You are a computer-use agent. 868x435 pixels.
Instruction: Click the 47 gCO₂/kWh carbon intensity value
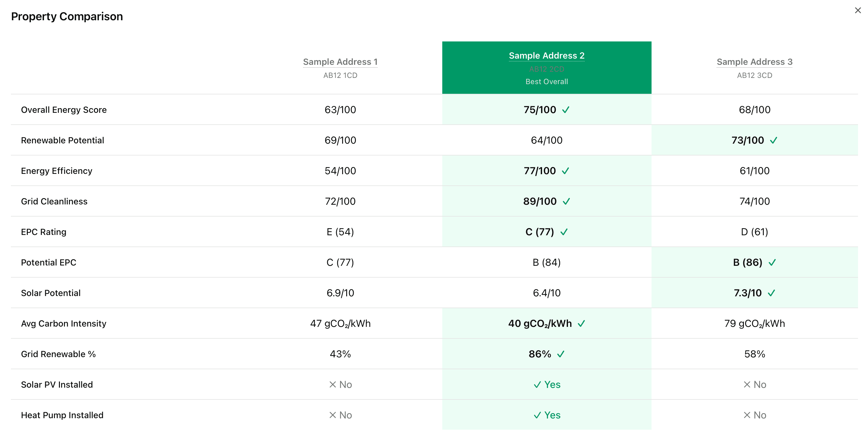[340, 323]
